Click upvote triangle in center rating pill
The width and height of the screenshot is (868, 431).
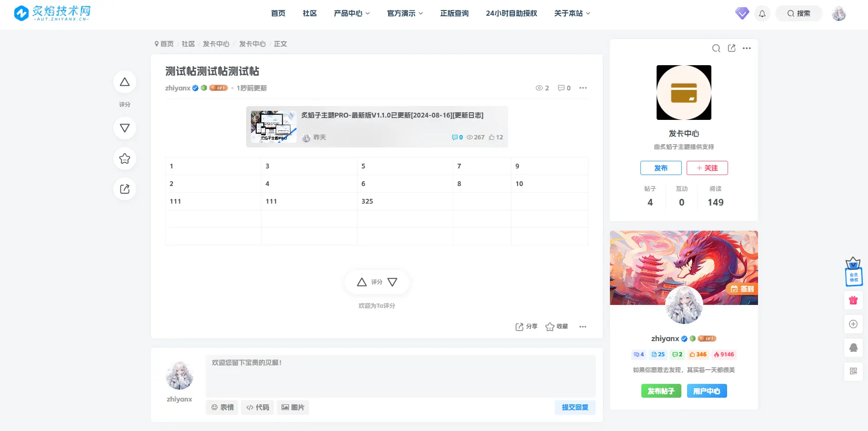pos(362,282)
